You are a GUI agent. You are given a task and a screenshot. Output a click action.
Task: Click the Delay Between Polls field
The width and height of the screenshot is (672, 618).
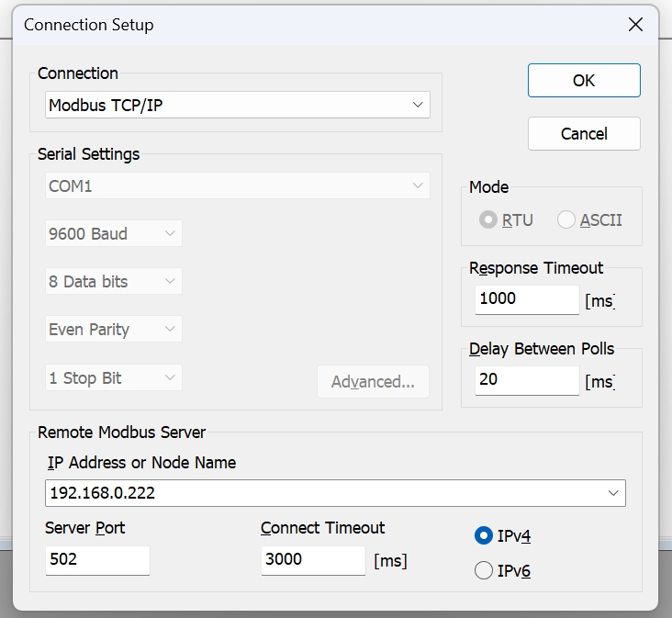tap(527, 379)
